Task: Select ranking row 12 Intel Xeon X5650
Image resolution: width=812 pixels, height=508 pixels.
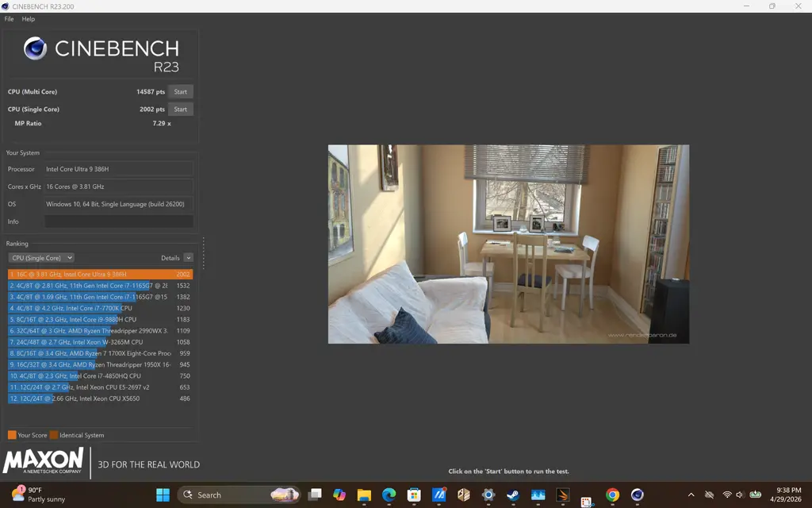Action: pyautogui.click(x=100, y=398)
